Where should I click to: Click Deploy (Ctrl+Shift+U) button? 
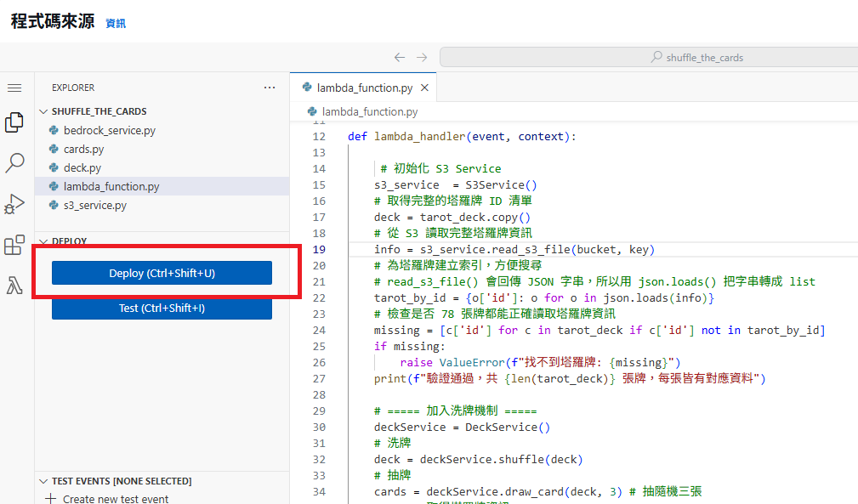tap(162, 273)
